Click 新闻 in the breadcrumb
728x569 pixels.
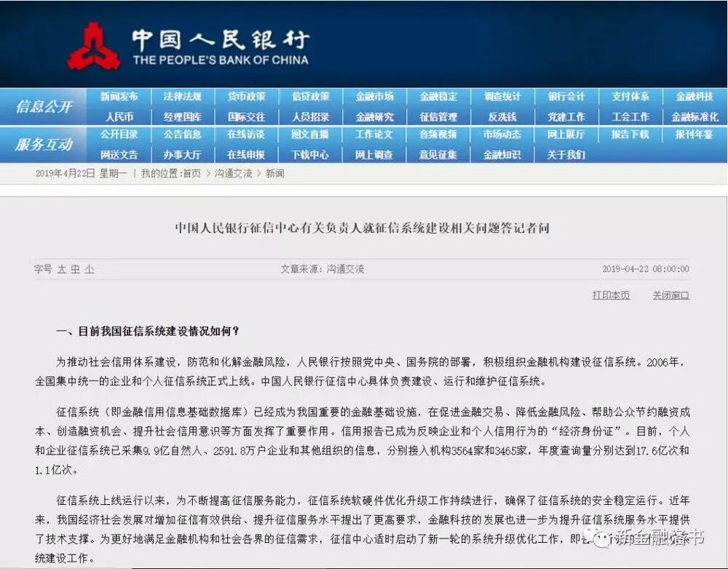[x=275, y=173]
